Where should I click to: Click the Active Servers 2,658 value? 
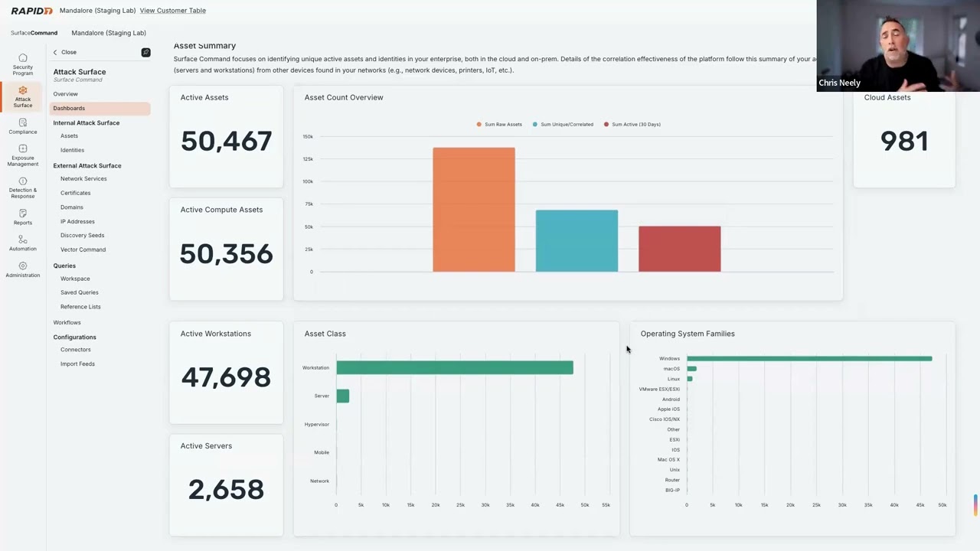[x=226, y=490]
